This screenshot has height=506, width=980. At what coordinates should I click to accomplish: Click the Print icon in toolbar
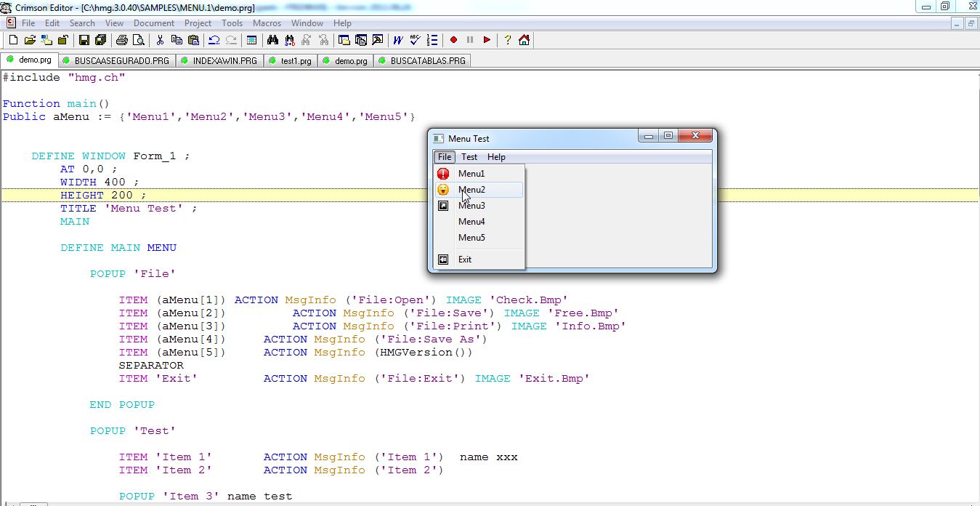tap(122, 40)
